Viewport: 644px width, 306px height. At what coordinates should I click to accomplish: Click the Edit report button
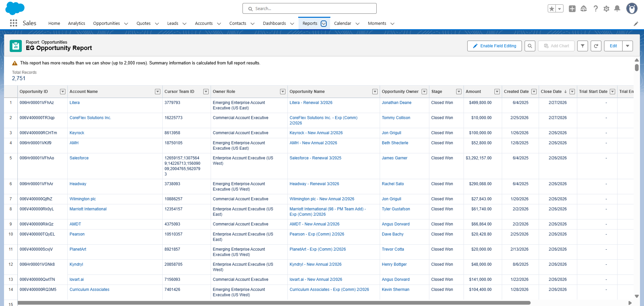click(x=613, y=46)
